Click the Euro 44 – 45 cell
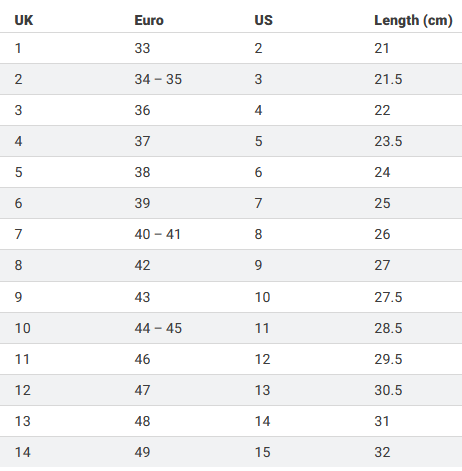 coord(158,328)
